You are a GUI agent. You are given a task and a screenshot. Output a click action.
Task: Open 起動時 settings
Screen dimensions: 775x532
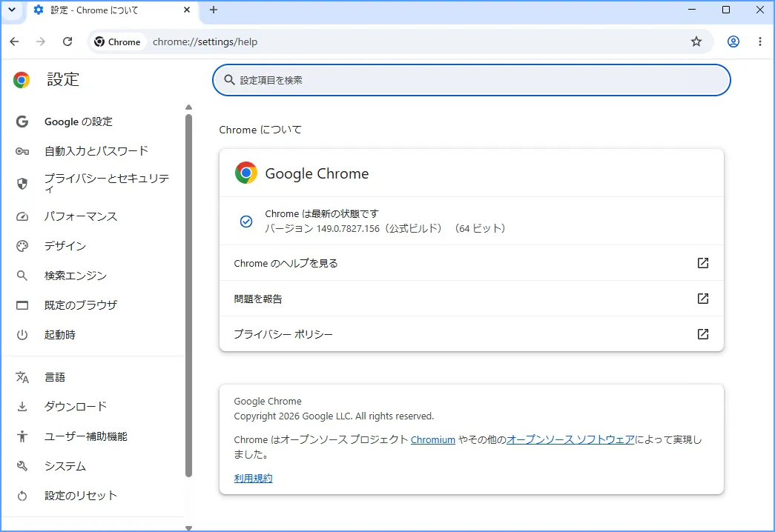(x=60, y=335)
